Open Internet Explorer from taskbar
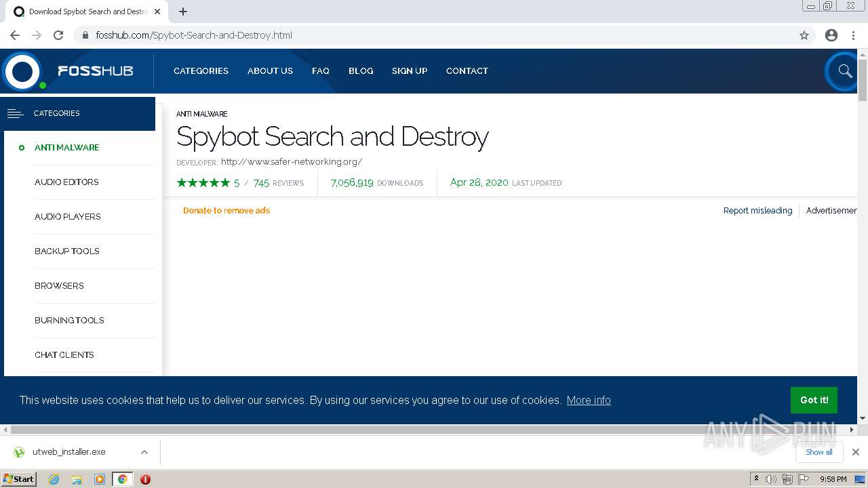This screenshot has width=868, height=488. click(54, 479)
